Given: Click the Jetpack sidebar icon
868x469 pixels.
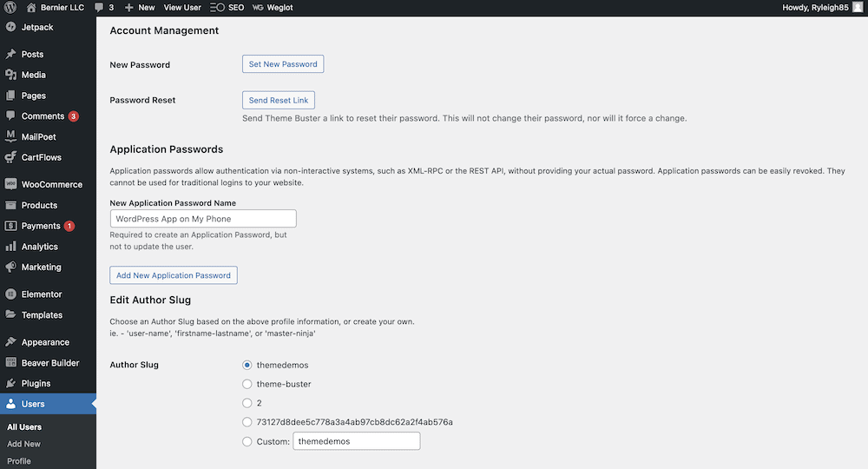Looking at the screenshot, I should 10,27.
